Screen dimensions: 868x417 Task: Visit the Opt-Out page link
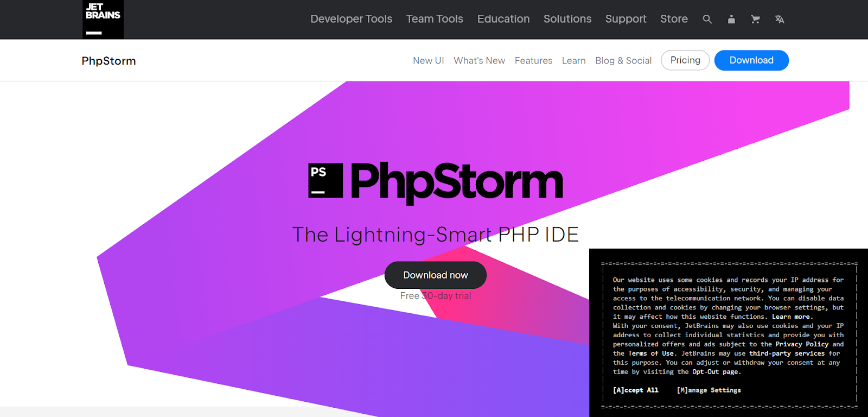[715, 372]
